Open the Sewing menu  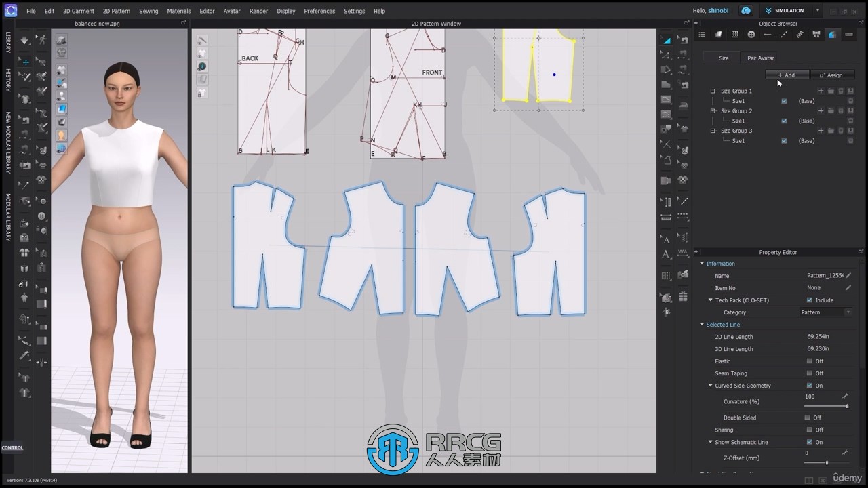pos(149,11)
